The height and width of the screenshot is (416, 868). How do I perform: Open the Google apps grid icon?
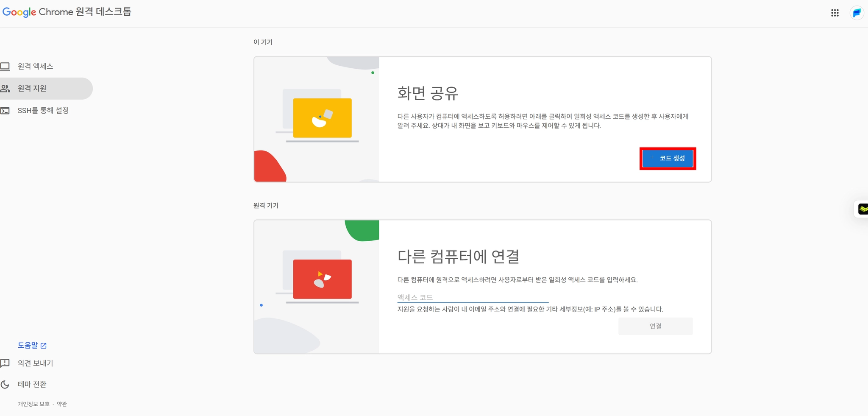(x=835, y=13)
